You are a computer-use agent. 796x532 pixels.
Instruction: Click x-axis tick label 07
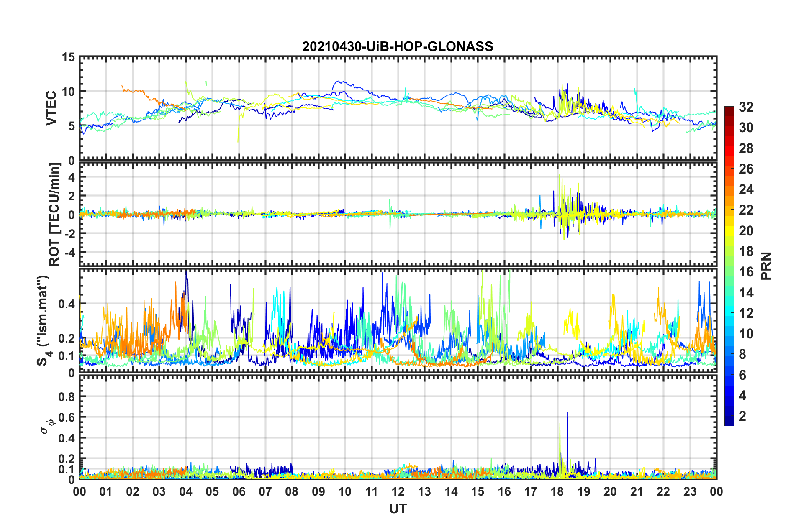tap(265, 491)
